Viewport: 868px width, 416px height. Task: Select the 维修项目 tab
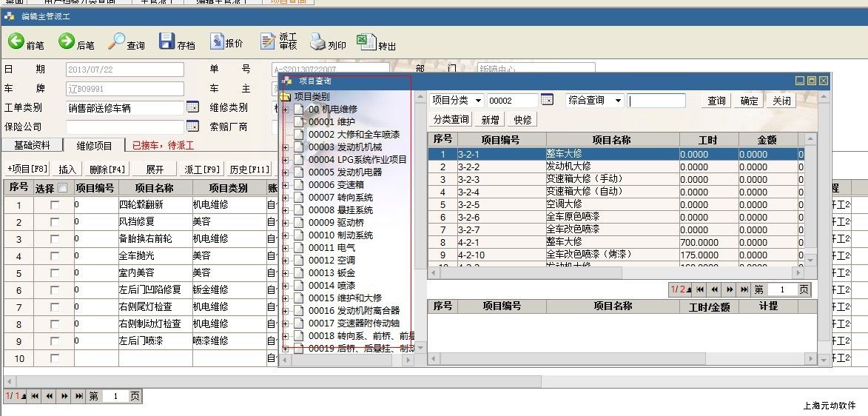click(94, 145)
